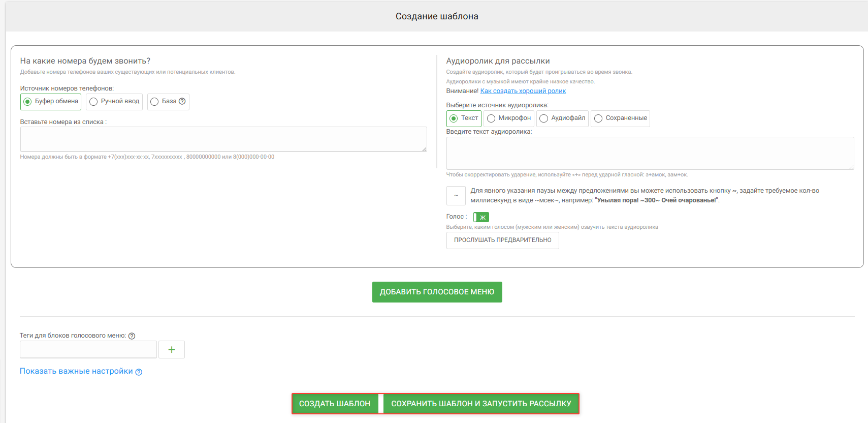Choose Сохраненные audio source option
This screenshot has width=868, height=423.
[x=620, y=118]
